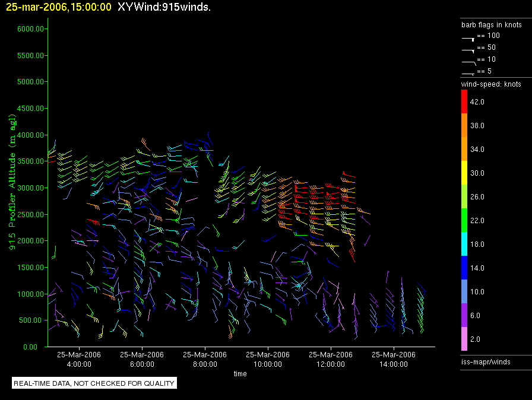The height and width of the screenshot is (400, 532).
Task: Click the 12:00:00 time axis tick label
Action: coord(331,359)
